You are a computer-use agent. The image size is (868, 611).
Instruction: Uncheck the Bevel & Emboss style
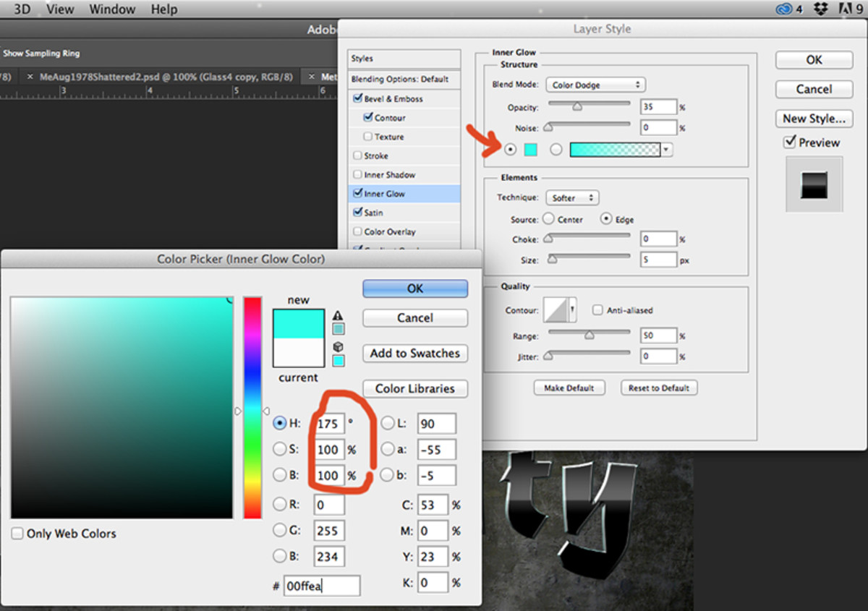[x=357, y=99]
